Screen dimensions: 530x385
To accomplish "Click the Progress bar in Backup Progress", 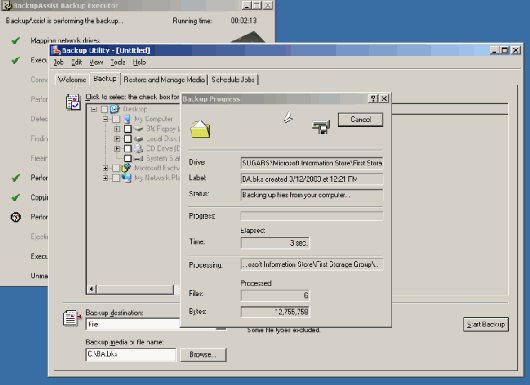I will click(312, 216).
